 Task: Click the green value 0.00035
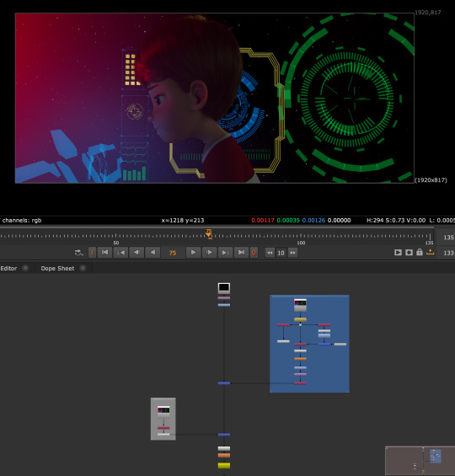pyautogui.click(x=288, y=221)
